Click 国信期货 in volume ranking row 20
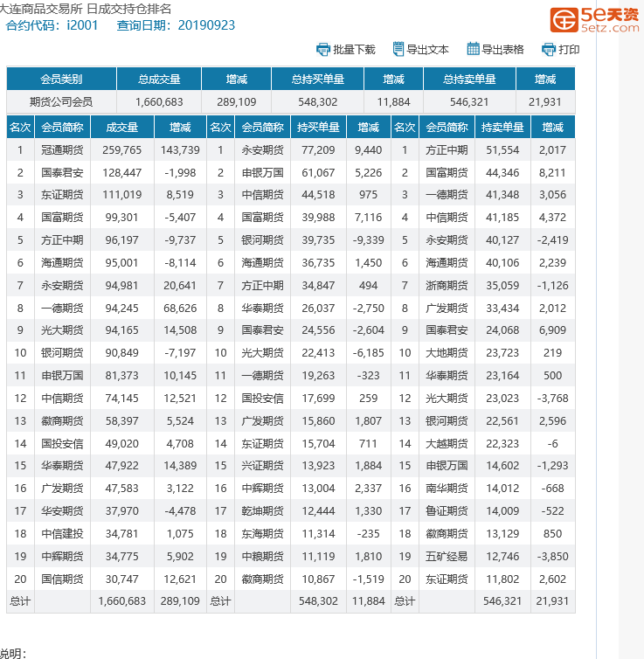Image resolution: width=644 pixels, height=659 pixels. tap(62, 579)
